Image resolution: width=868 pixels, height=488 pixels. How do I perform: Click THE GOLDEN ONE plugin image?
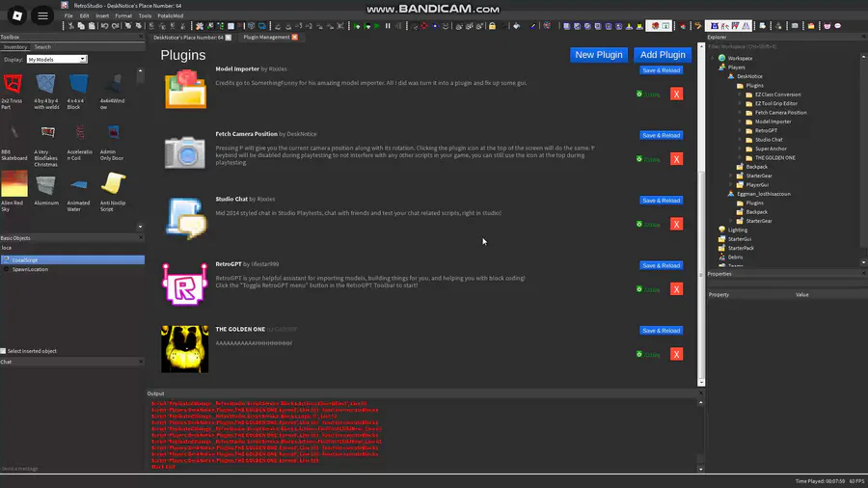185,349
